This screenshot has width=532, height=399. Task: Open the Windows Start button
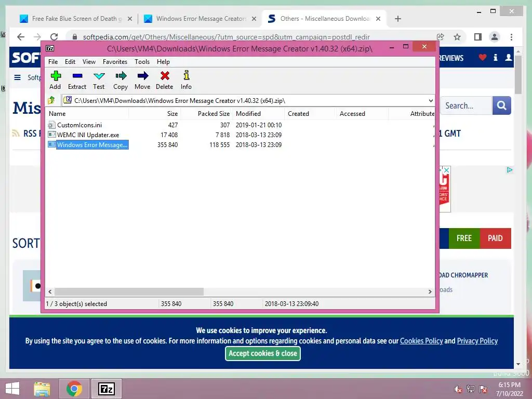[12, 389]
